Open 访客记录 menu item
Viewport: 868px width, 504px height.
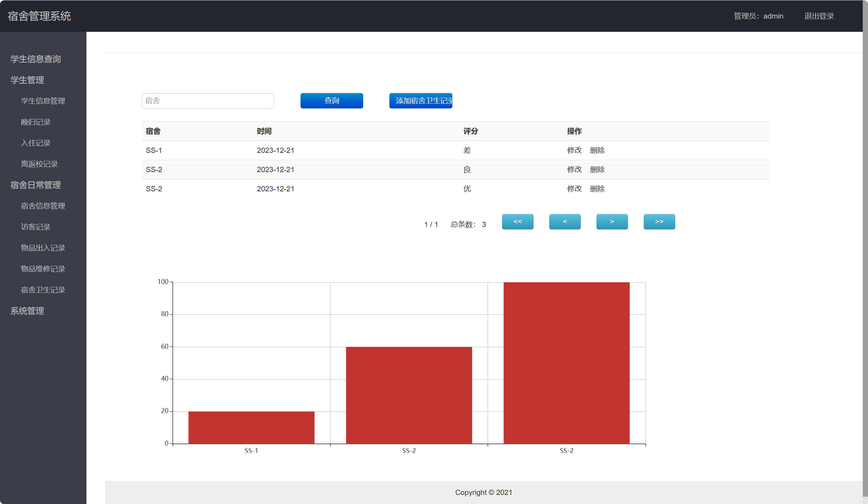tap(36, 227)
